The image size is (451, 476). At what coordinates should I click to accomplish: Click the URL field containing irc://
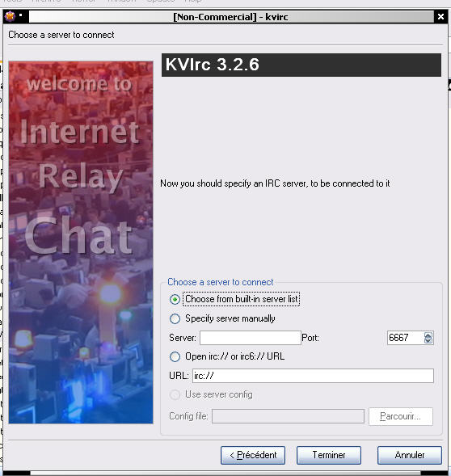tap(313, 376)
